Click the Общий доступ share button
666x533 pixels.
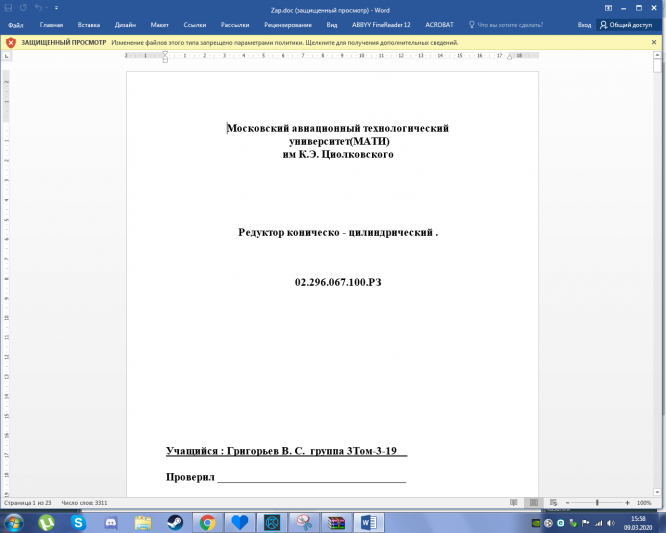(x=626, y=25)
